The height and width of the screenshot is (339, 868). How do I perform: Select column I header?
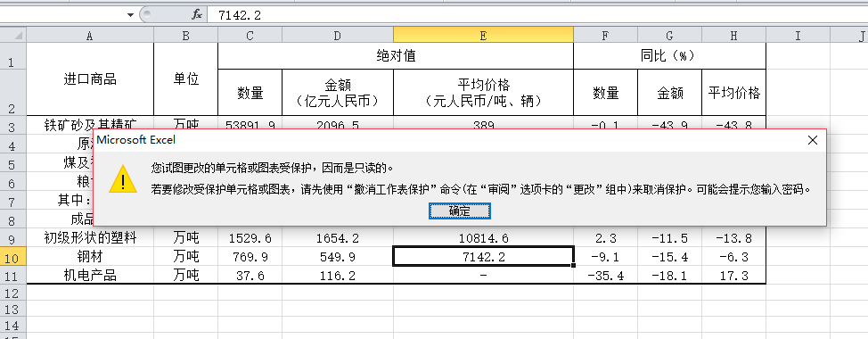pyautogui.click(x=798, y=36)
